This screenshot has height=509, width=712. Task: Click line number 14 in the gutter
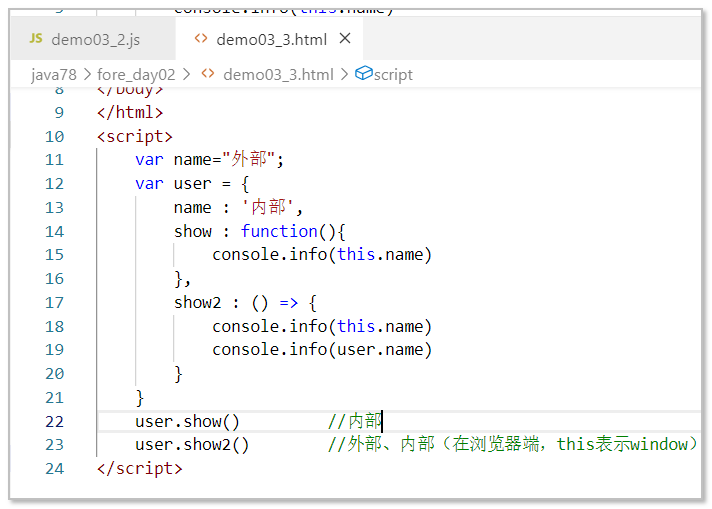tap(54, 232)
